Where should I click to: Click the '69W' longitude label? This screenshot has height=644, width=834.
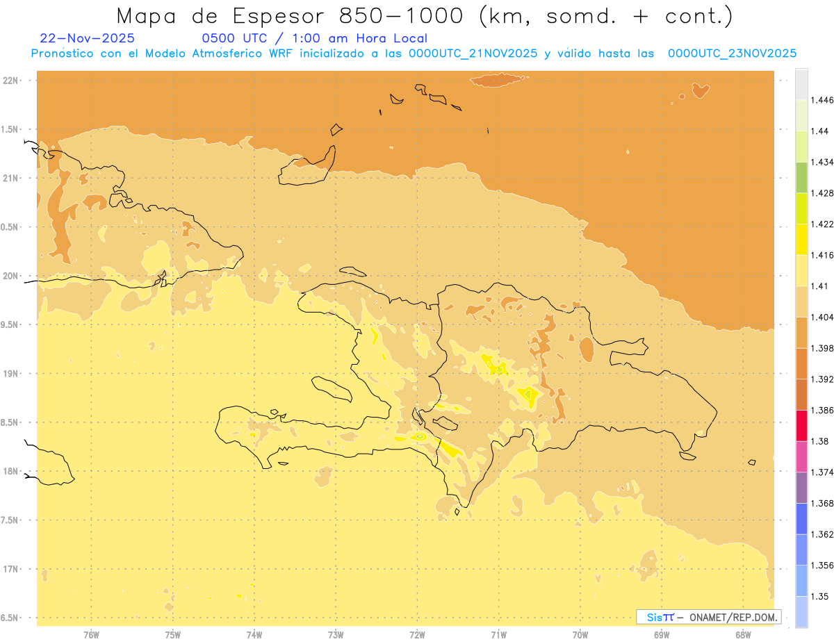[x=662, y=635]
